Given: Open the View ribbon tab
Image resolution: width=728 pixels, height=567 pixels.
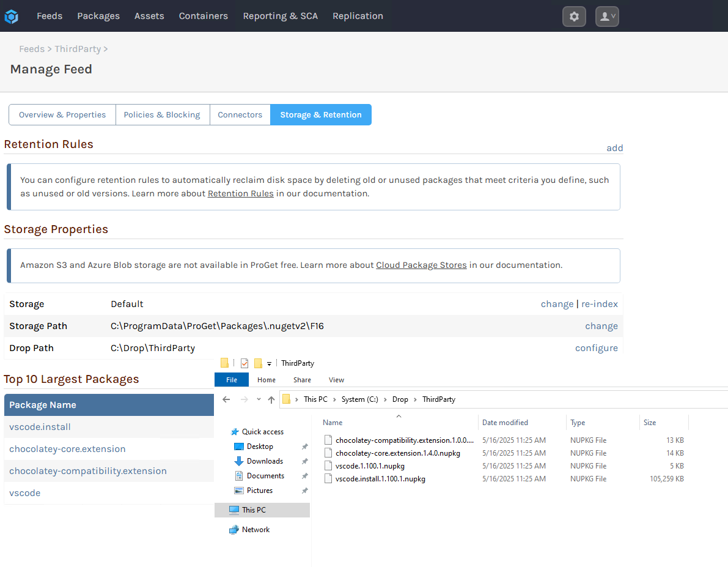Looking at the screenshot, I should 337,380.
